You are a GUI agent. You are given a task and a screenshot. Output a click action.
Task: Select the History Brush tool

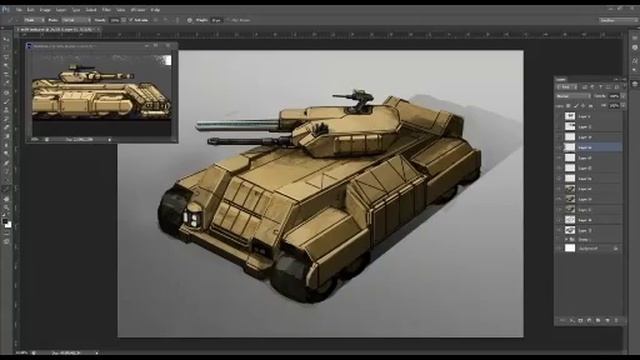(6, 119)
